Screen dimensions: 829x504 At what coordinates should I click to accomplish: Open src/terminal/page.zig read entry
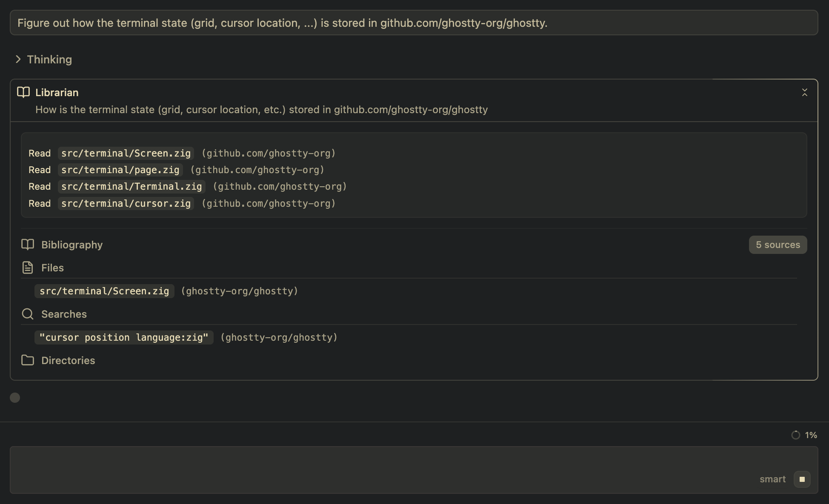pos(120,170)
